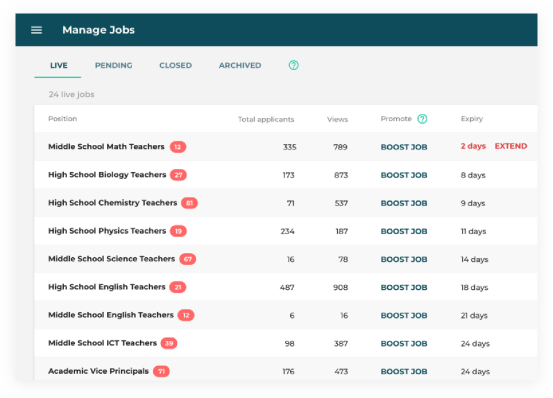Click the 24 live jobs count text

point(72,94)
